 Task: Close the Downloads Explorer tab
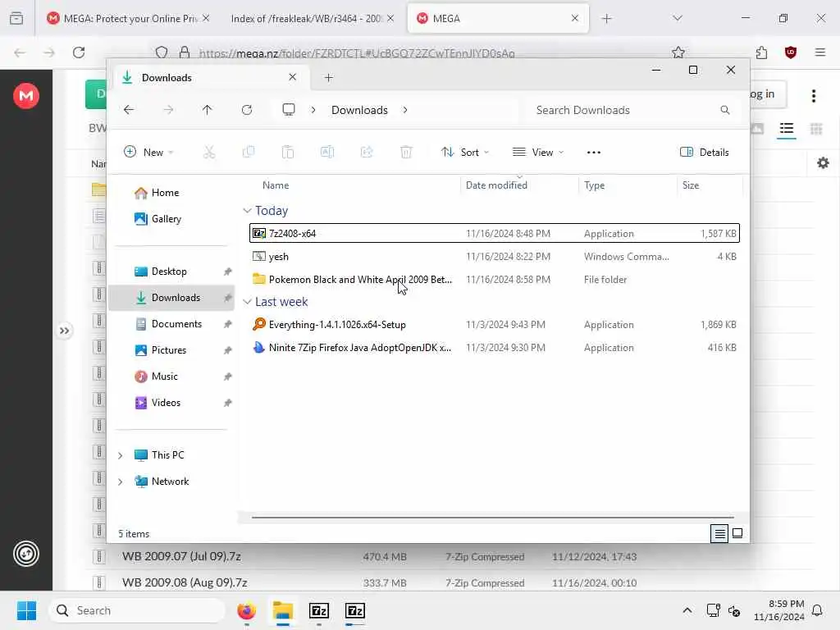tap(293, 77)
